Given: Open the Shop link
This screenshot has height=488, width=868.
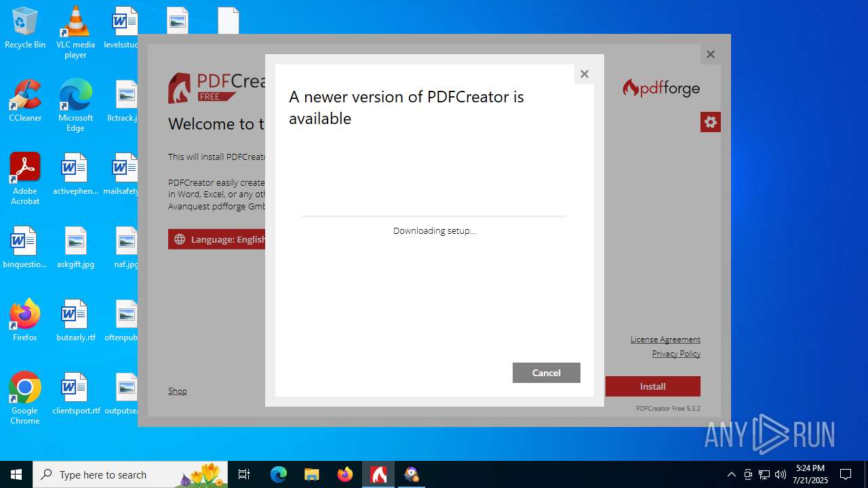Looking at the screenshot, I should tap(178, 391).
